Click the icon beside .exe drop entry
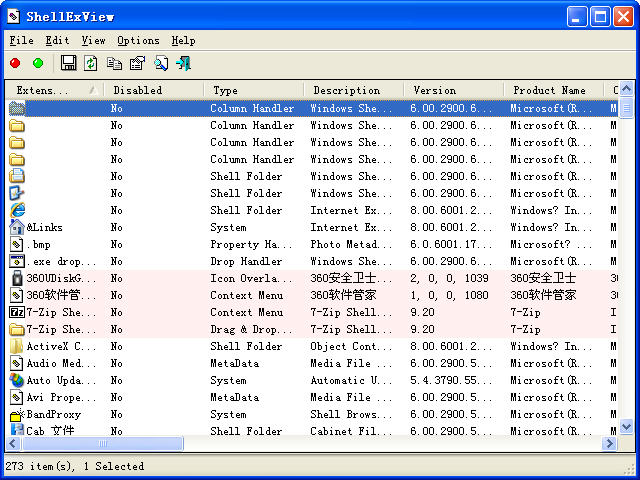Image resolution: width=640 pixels, height=480 pixels. 17,261
